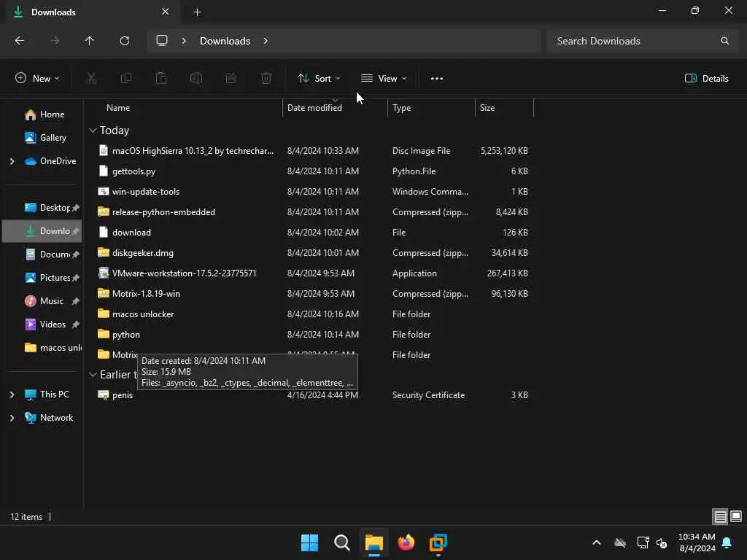Open the Music folder in sidebar
The width and height of the screenshot is (747, 560).
(44, 301)
